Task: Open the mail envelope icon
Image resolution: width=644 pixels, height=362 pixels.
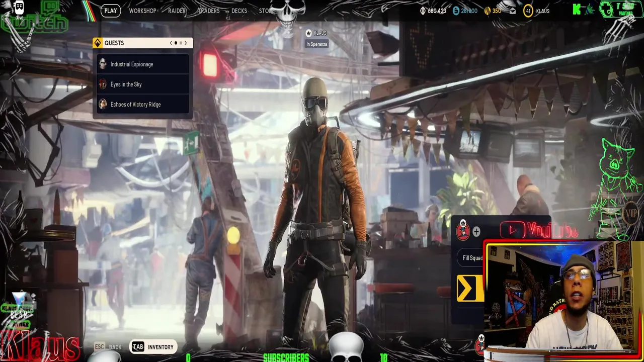Action: (x=513, y=11)
